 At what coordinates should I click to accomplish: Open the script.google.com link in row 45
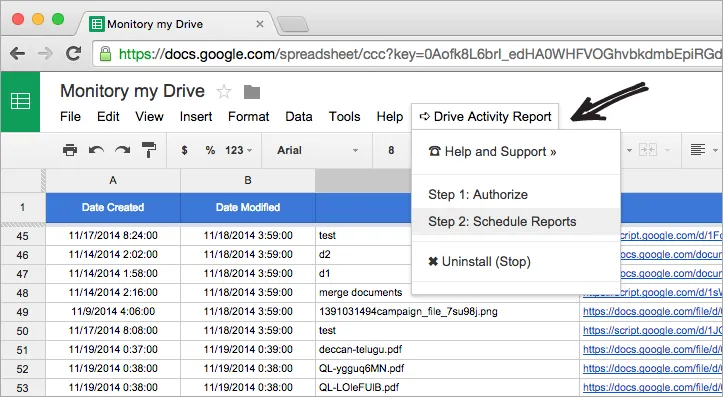coord(671,236)
